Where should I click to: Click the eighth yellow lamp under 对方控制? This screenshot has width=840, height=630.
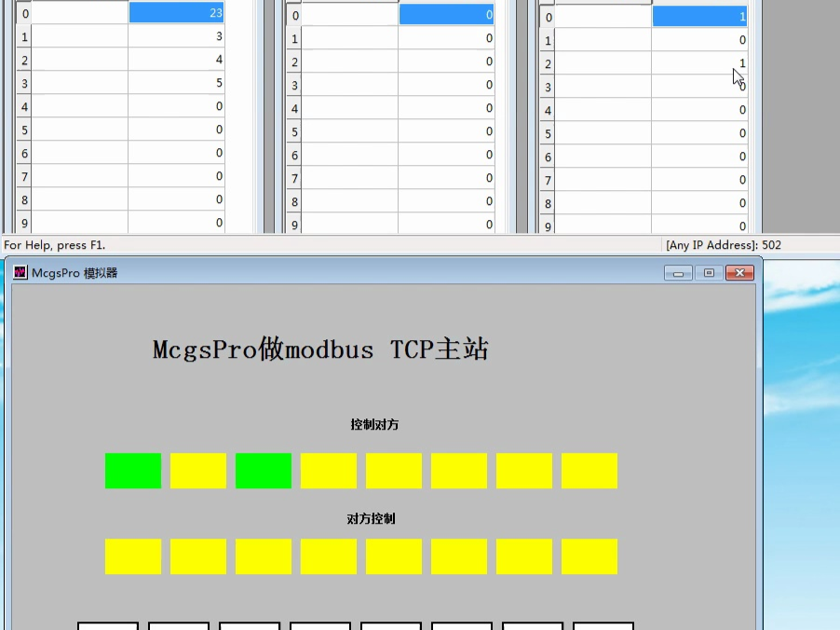(x=589, y=556)
